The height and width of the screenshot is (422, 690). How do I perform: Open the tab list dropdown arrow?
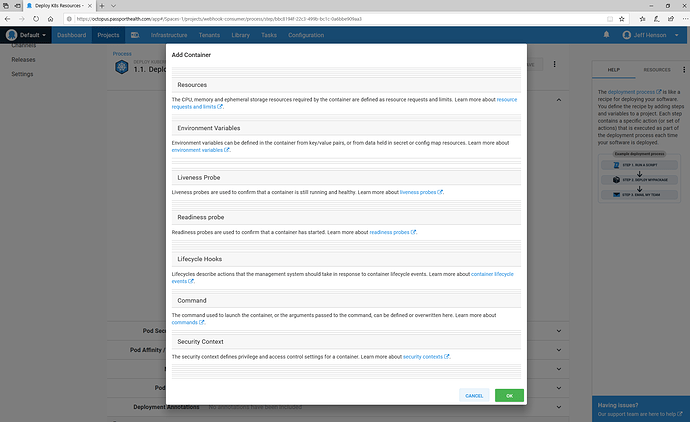[113, 6]
